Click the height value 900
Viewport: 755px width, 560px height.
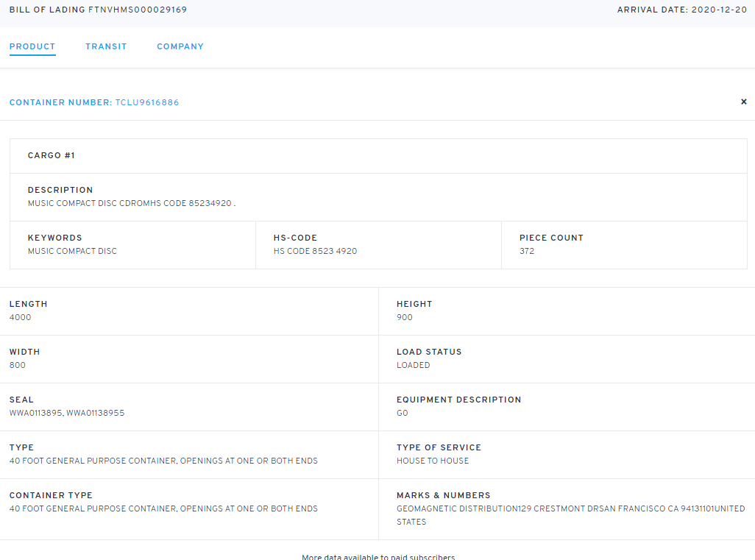[x=405, y=317]
